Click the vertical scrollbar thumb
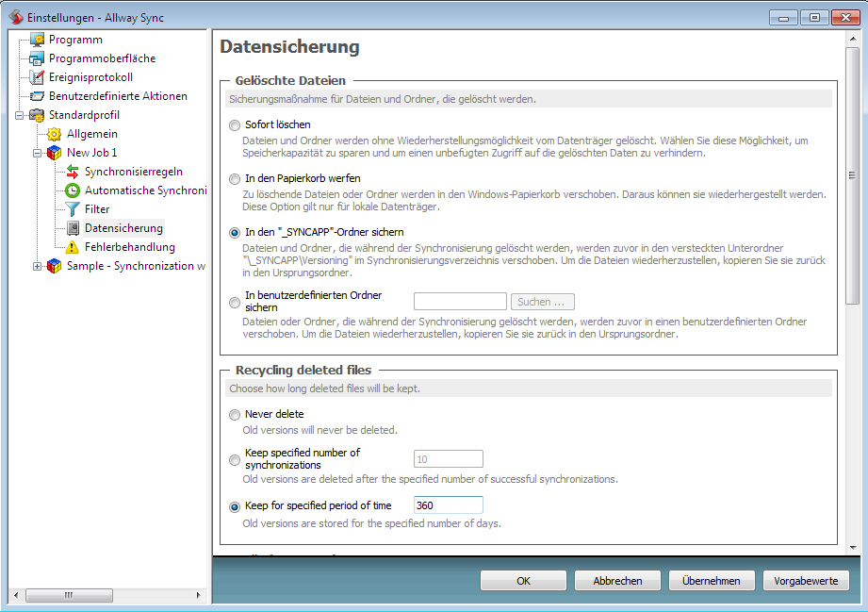This screenshot has height=612, width=868. [x=853, y=175]
